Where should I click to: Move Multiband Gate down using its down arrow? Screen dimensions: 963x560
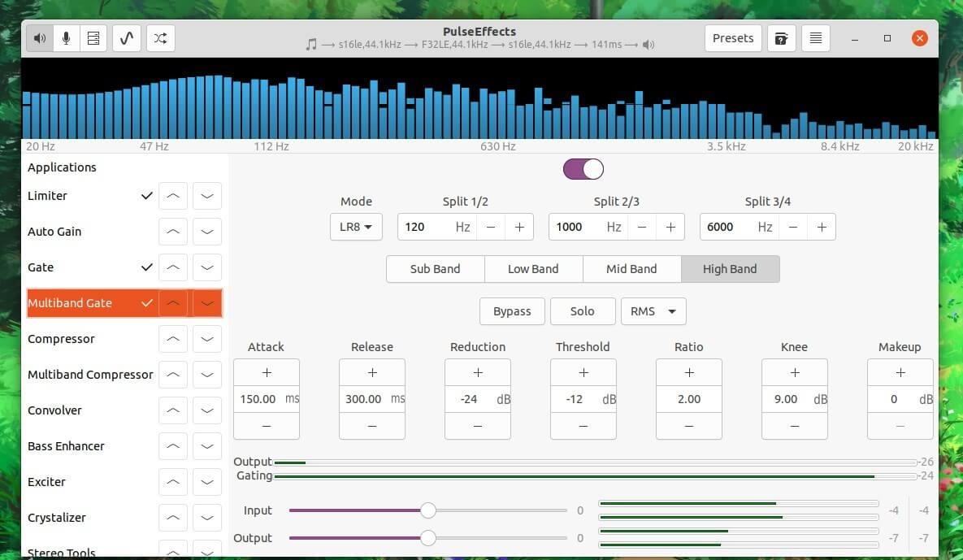207,303
